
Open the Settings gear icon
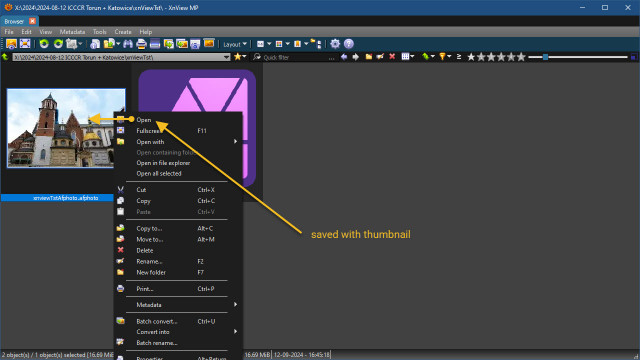pos(335,44)
